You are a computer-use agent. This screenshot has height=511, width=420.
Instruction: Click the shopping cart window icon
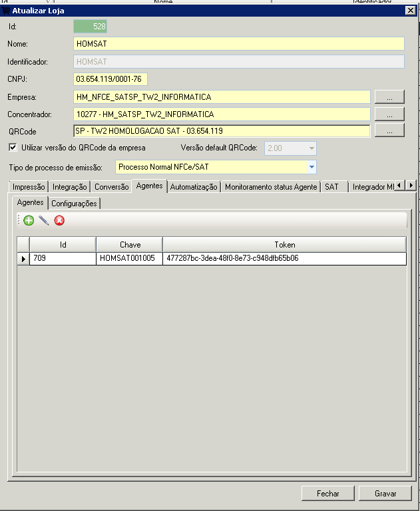point(6,11)
